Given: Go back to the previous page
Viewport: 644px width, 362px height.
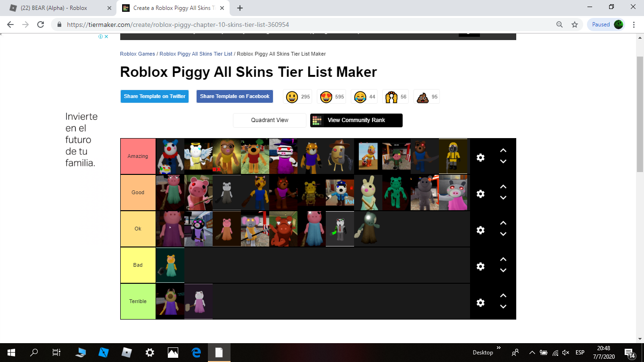Looking at the screenshot, I should 10,25.
